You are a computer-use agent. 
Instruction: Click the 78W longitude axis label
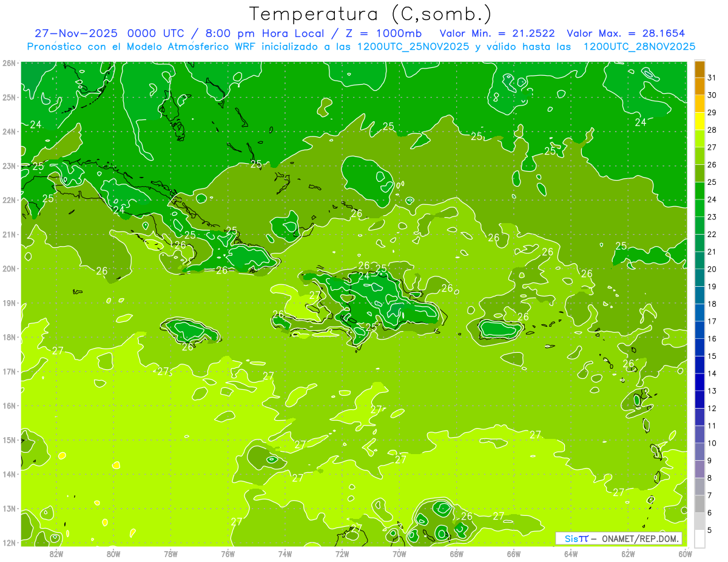(x=170, y=554)
